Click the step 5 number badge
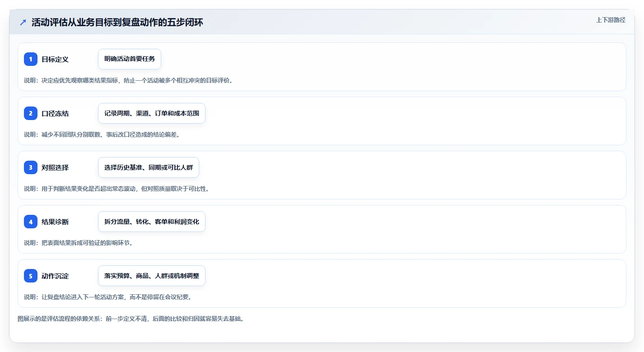Screen dimensions: 644x352 coord(31,276)
